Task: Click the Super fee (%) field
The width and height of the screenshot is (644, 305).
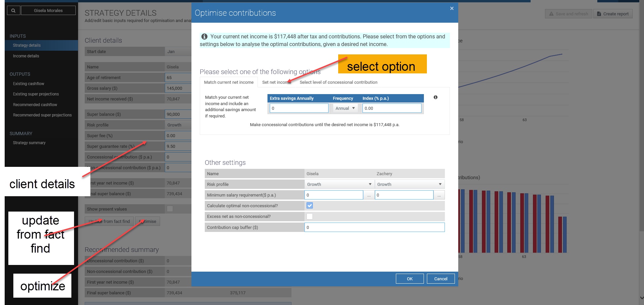Action: coord(178,135)
